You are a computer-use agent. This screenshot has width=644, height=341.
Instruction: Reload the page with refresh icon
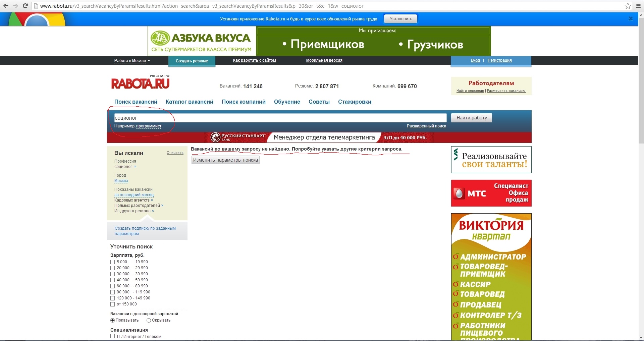[25, 6]
